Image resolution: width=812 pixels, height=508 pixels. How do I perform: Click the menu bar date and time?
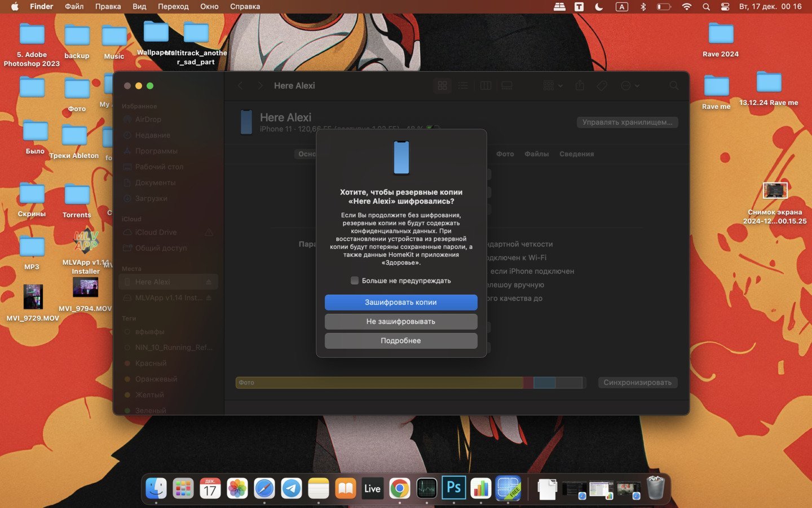[x=770, y=7]
